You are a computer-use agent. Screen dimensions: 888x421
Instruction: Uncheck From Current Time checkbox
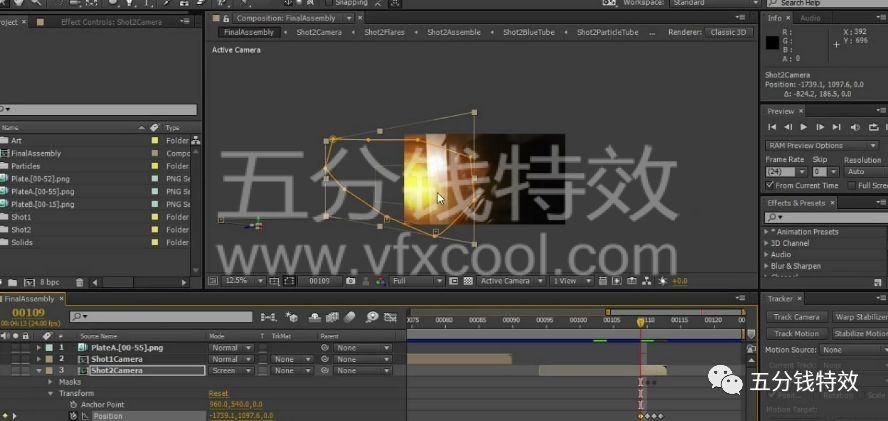coord(770,185)
